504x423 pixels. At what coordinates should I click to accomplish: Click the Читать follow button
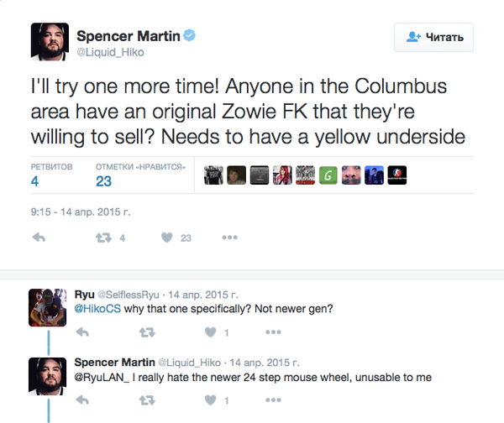433,37
